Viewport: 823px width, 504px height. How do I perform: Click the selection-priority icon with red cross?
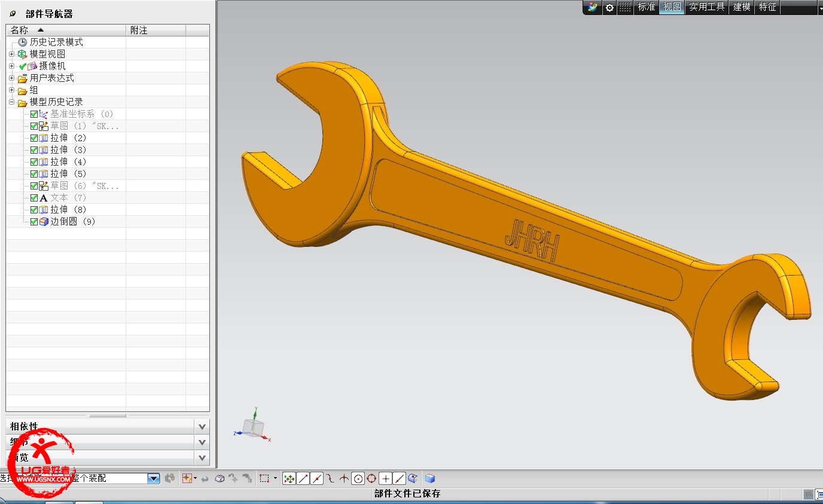click(187, 478)
